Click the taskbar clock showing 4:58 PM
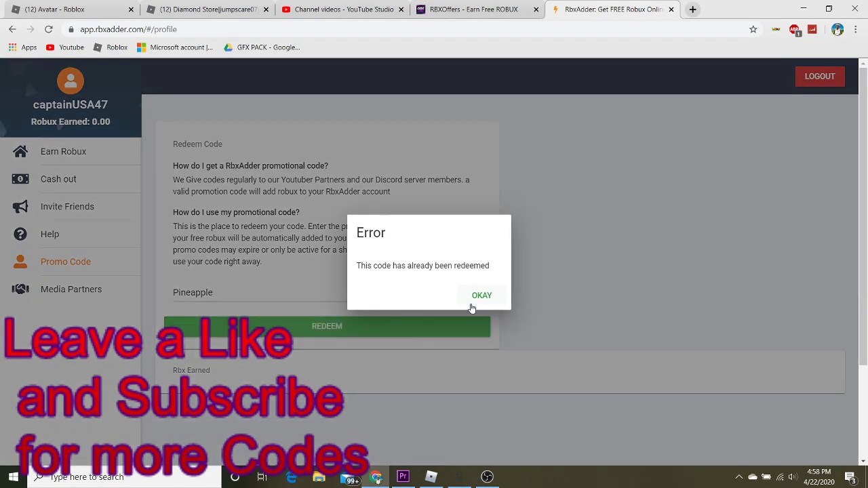Viewport: 868px width, 488px height. pos(819,476)
